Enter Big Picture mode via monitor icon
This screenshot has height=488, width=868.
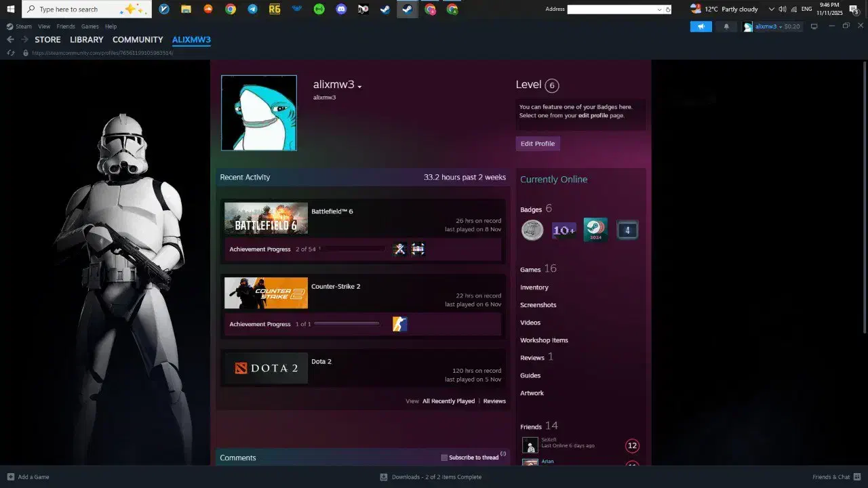click(814, 26)
